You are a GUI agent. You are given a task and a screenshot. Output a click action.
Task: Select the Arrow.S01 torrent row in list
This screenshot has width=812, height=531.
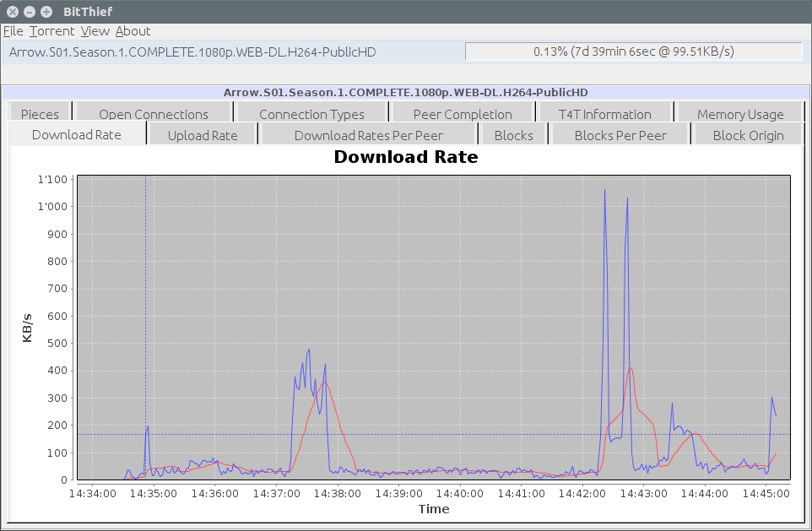coord(192,51)
